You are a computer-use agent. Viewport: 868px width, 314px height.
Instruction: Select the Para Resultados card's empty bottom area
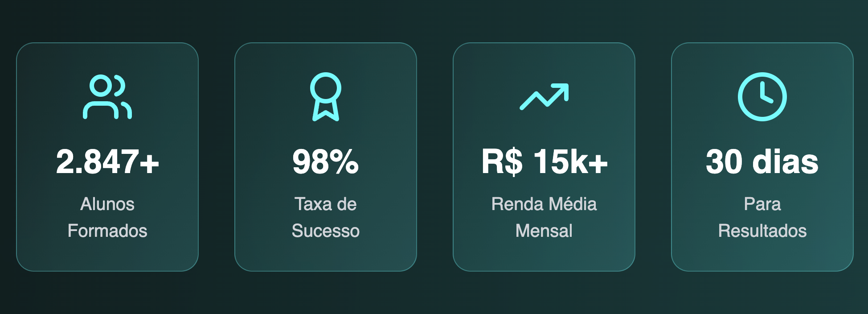click(x=762, y=256)
